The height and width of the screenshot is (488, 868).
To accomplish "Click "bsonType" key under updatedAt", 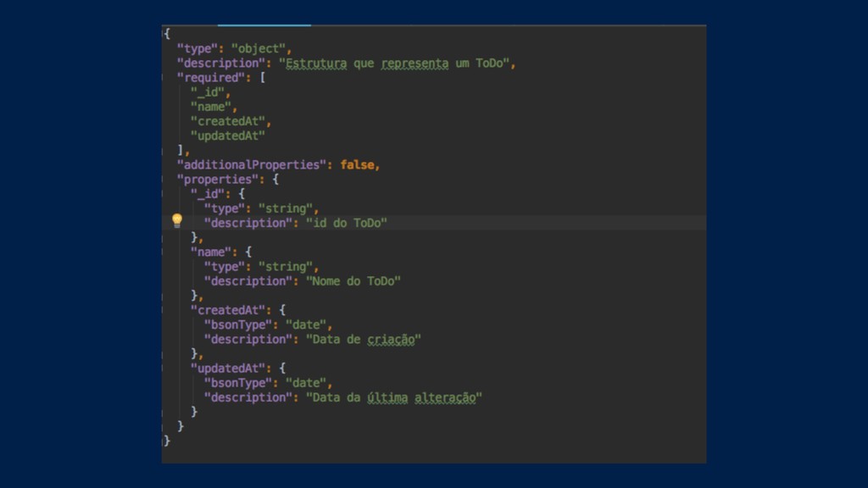I will (x=238, y=383).
